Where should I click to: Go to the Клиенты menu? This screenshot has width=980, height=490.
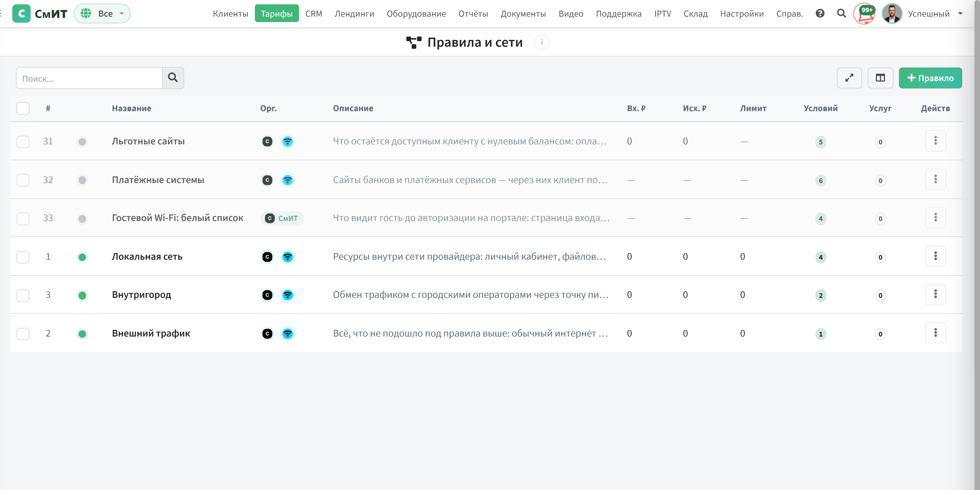tap(230, 14)
